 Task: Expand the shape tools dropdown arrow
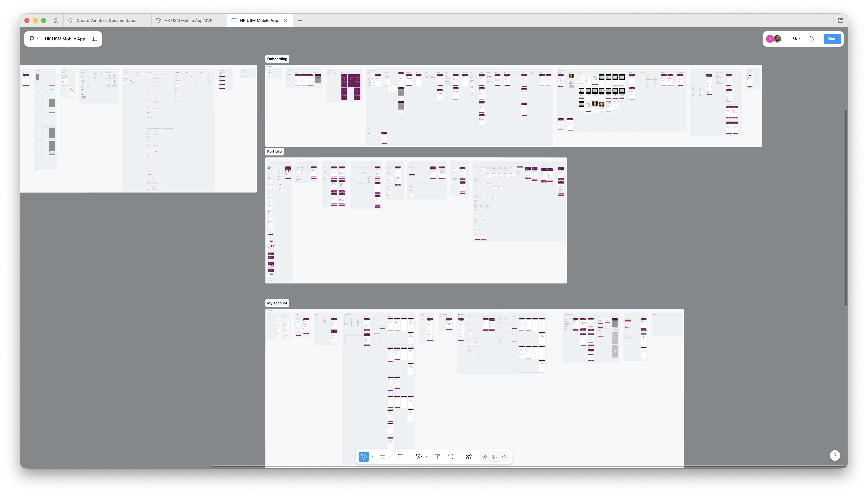tap(408, 457)
